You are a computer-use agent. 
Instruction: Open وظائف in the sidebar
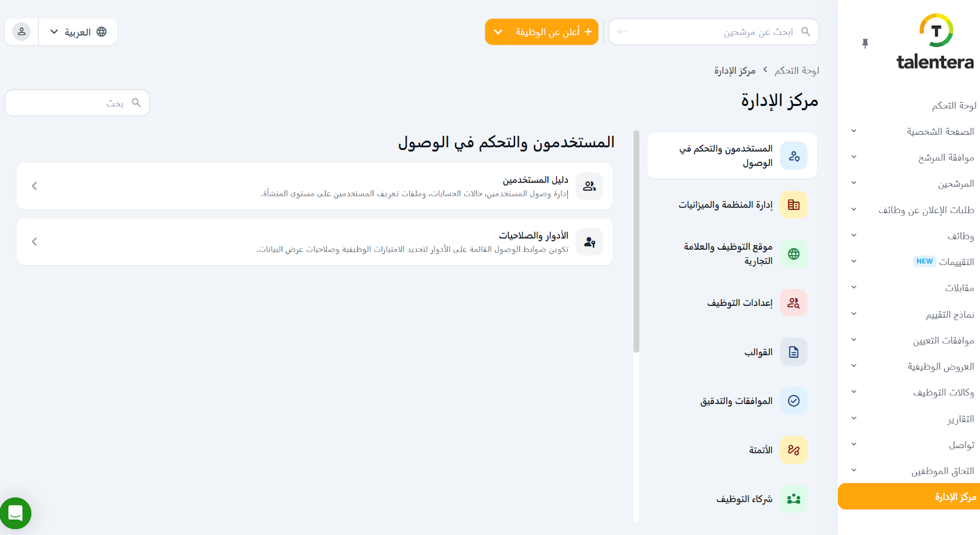pos(960,236)
